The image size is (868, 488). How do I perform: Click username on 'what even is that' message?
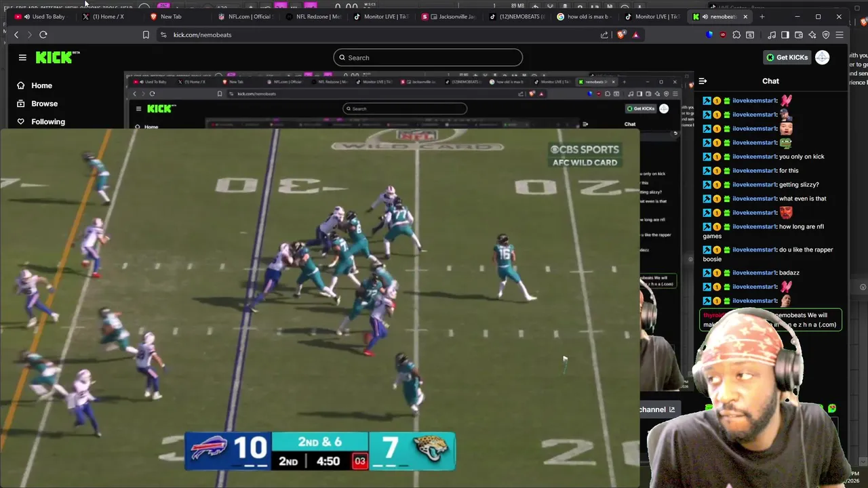754,199
